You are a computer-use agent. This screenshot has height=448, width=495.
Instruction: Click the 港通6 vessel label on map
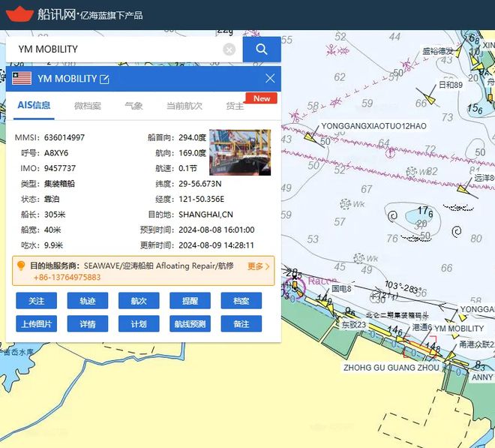click(x=421, y=327)
